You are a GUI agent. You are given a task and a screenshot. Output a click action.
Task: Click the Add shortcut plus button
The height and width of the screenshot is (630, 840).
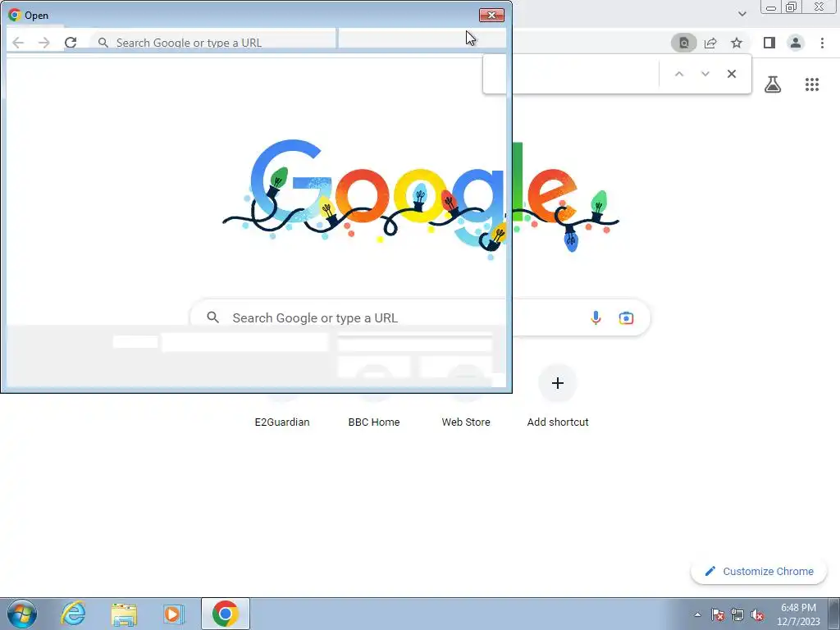pos(557,383)
